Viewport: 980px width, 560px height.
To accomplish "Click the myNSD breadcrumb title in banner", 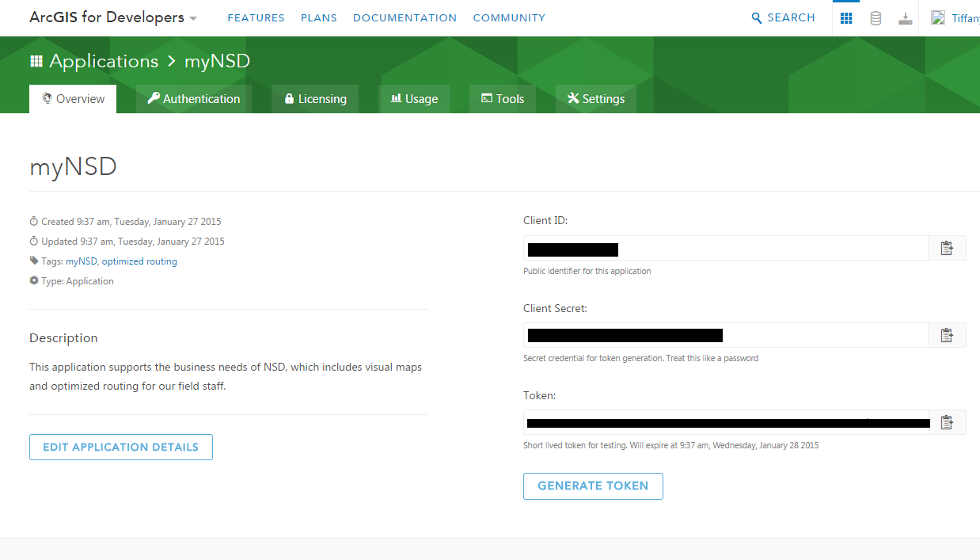I will point(217,61).
